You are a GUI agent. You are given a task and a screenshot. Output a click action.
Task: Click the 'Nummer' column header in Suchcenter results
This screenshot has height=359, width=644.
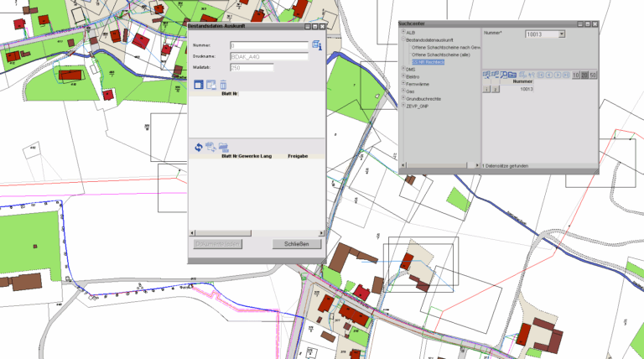tap(522, 81)
